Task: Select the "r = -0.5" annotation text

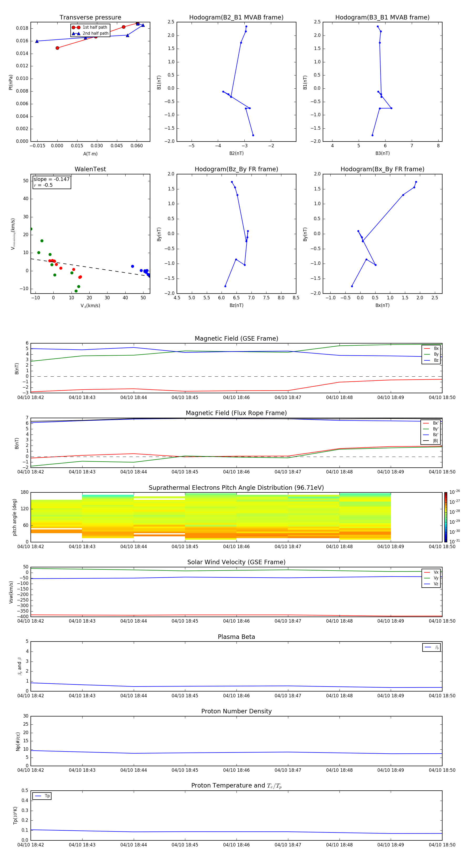Action: [43, 185]
